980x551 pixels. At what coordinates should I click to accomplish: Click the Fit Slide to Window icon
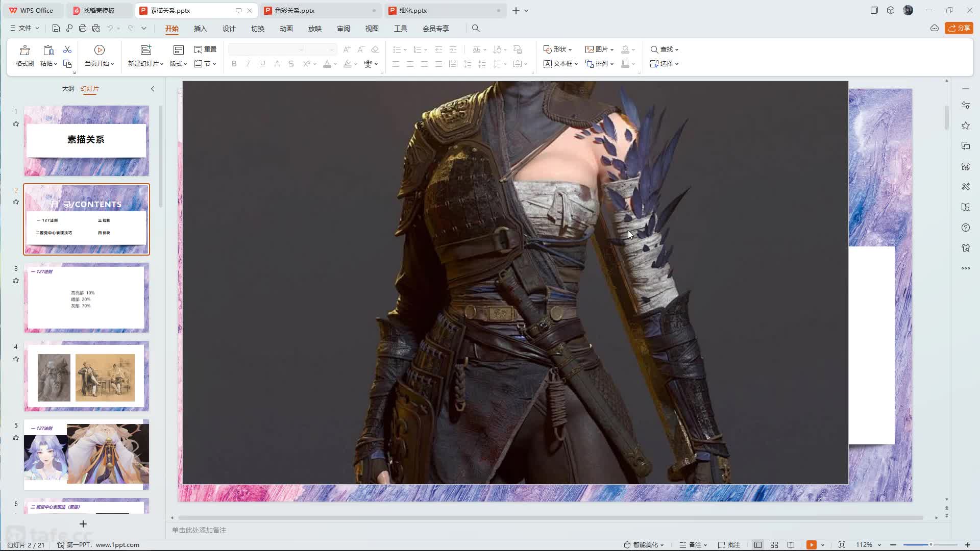(842, 545)
